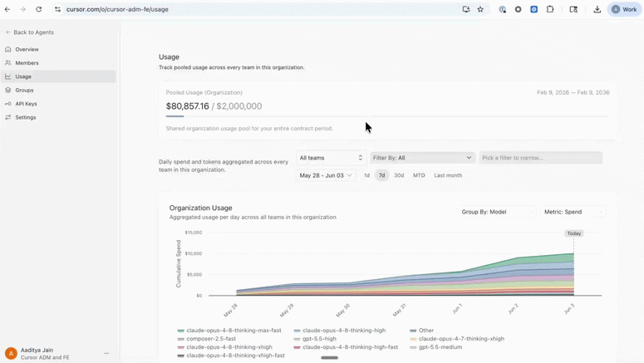Toggle claude-opus-4-8-thinking-high legend series
The height and width of the screenshot is (363, 644).
coord(340,330)
